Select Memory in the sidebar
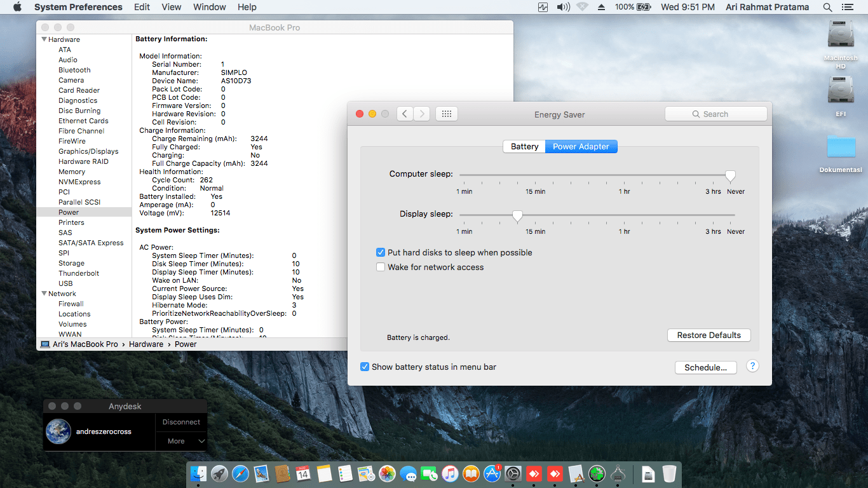Viewport: 868px width, 488px height. click(x=72, y=172)
